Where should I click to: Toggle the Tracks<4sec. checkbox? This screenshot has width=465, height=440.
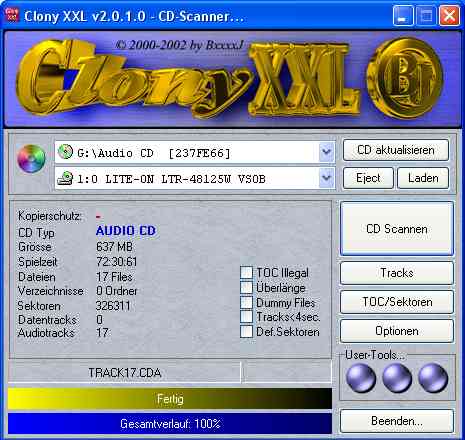point(246,317)
